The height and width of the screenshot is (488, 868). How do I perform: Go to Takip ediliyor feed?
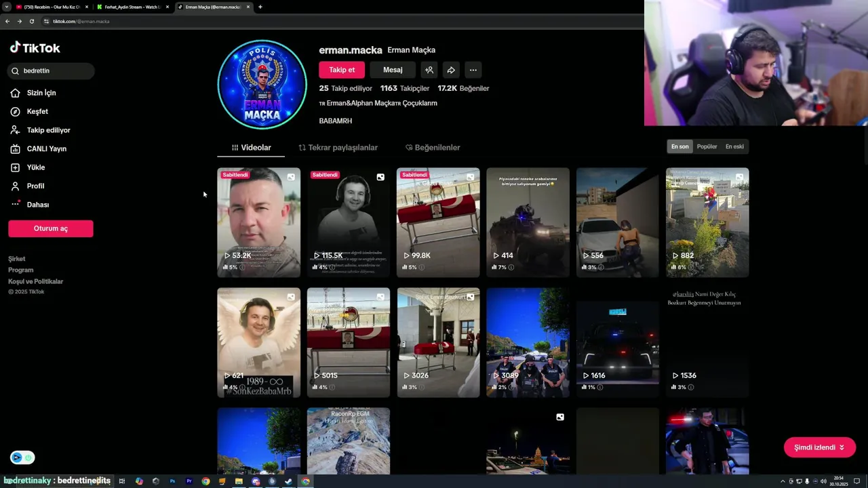click(x=48, y=130)
